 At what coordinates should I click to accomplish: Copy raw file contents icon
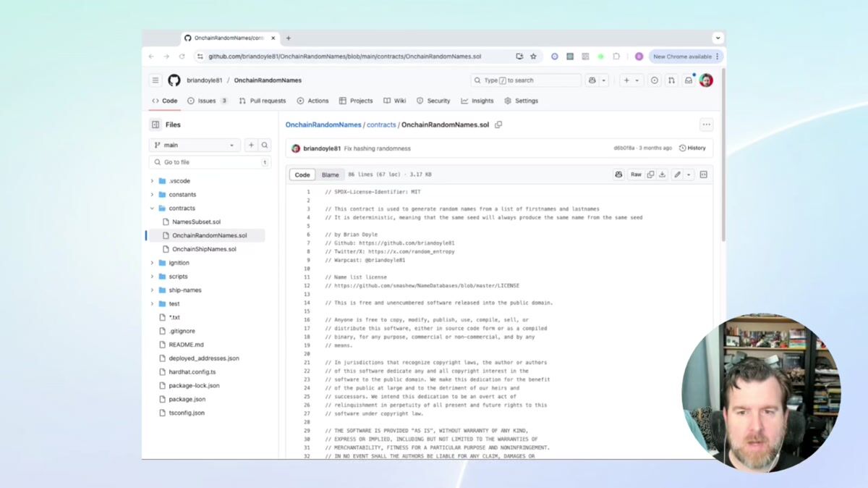pos(650,174)
